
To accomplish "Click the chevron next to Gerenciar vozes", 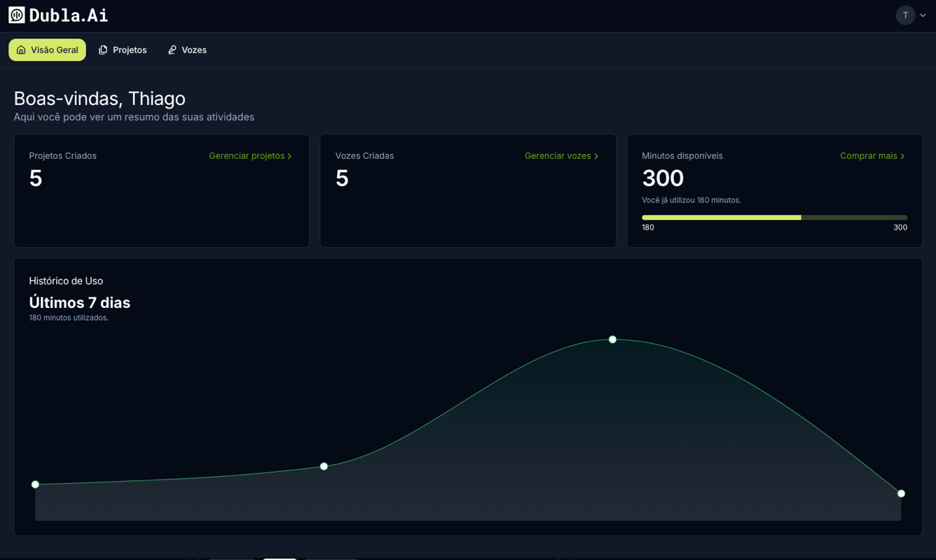I will [596, 156].
